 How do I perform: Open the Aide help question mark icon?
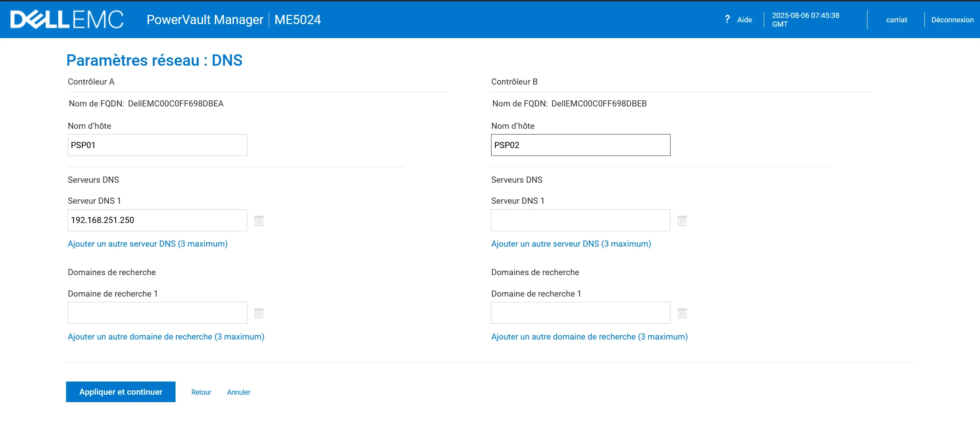[x=727, y=19]
